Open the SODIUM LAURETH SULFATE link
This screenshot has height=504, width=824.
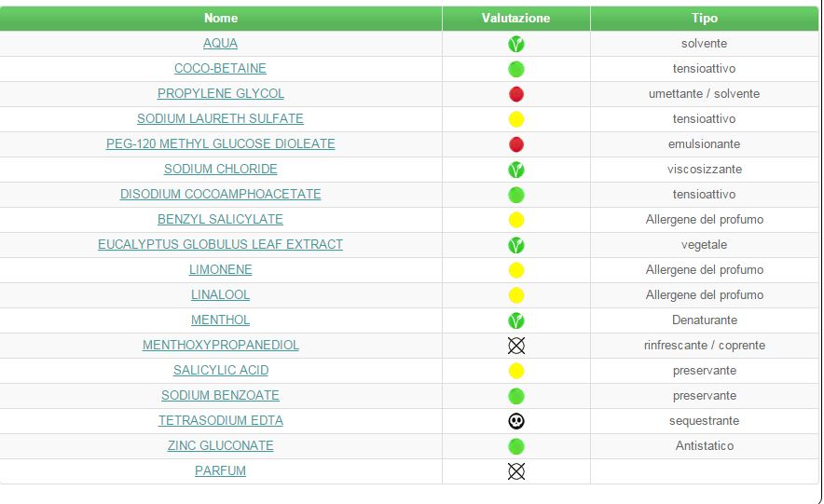(220, 118)
